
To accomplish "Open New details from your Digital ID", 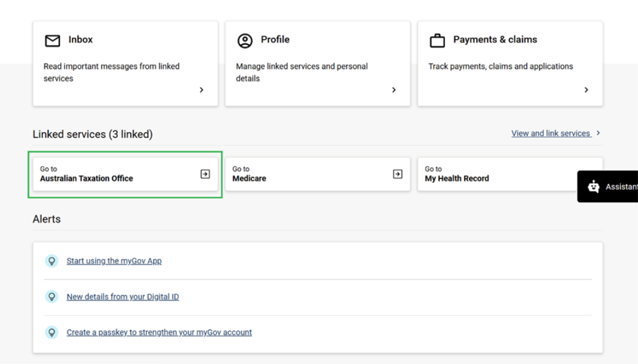I will tap(123, 297).
